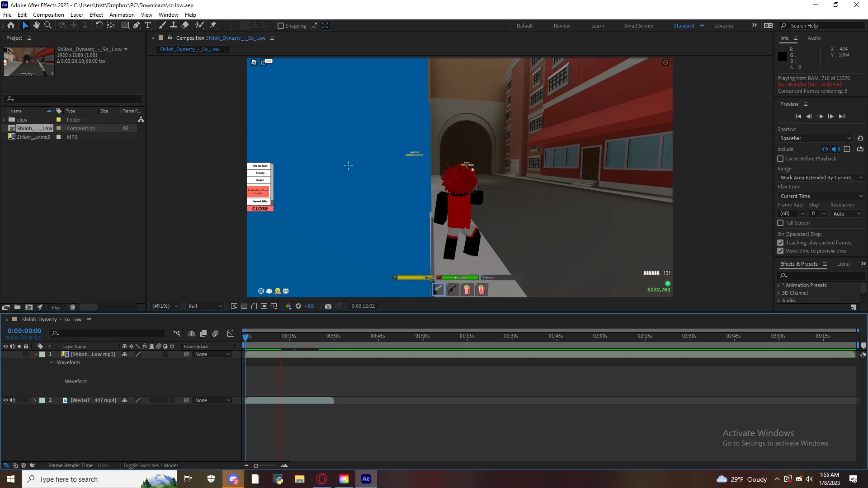The width and height of the screenshot is (868, 488).
Task: Select the Pen tool
Action: point(136,25)
